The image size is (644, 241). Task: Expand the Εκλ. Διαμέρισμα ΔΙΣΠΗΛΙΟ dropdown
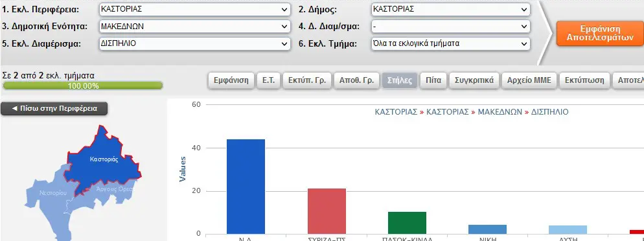(x=194, y=43)
